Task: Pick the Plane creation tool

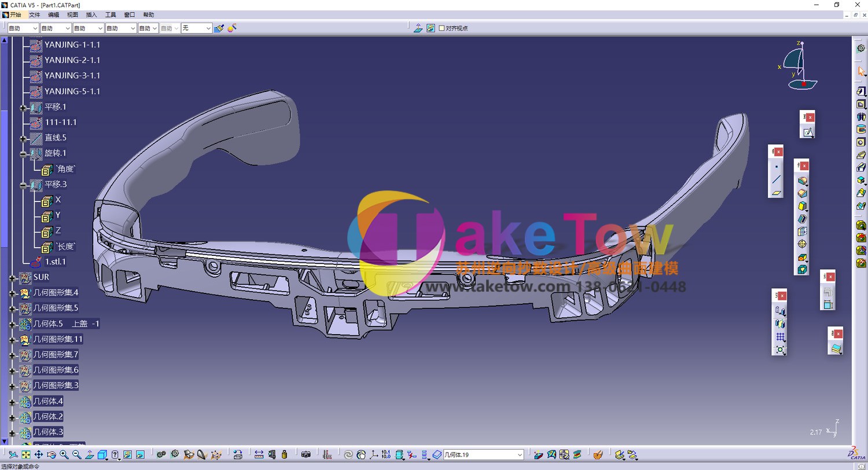Action: pyautogui.click(x=777, y=193)
